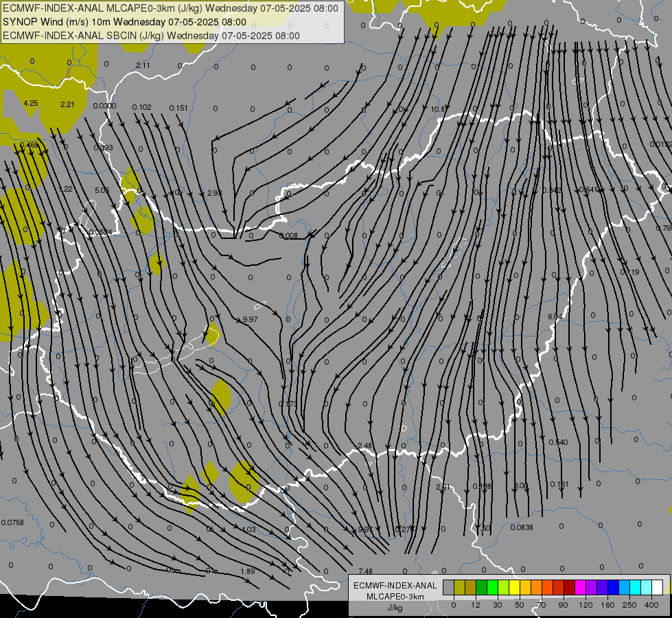
Task: Click the 0.198 grid value
Action: [x=482, y=486]
